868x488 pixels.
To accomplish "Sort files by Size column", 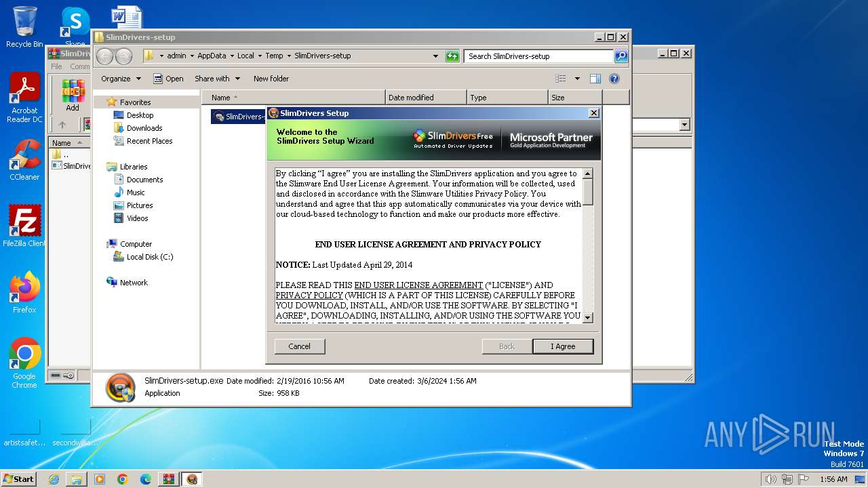I will (x=575, y=98).
